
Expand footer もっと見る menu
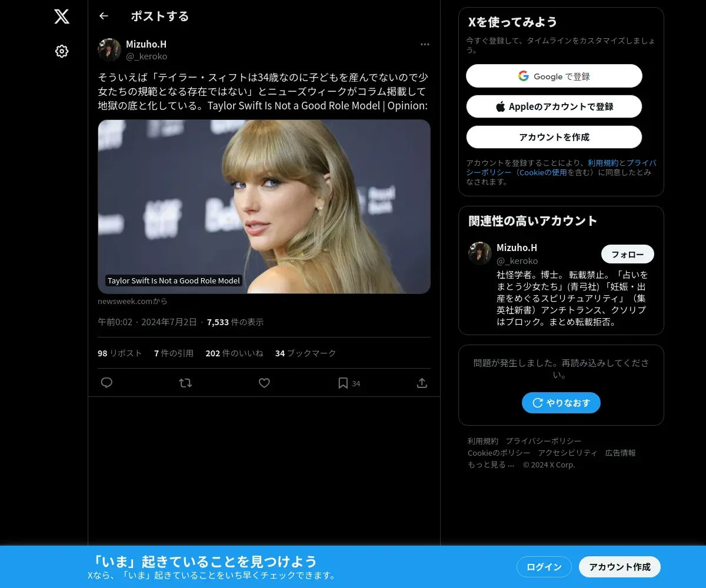[491, 465]
